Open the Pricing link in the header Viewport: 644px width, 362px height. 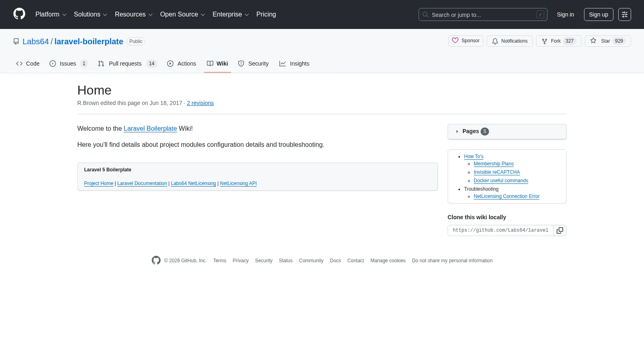pyautogui.click(x=266, y=14)
